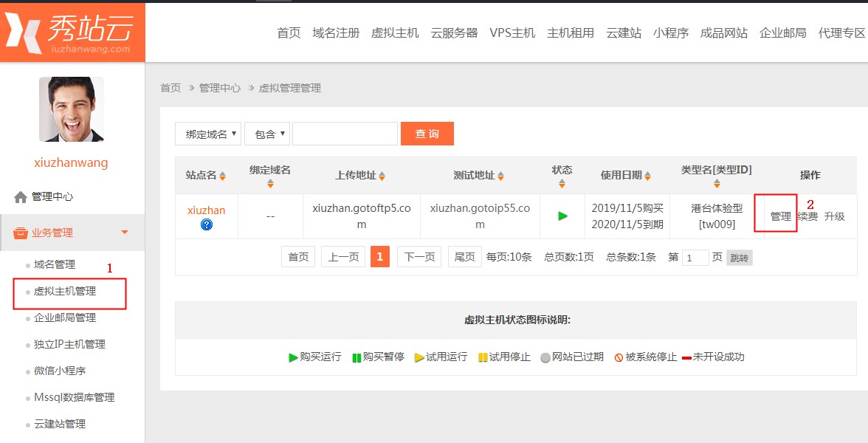Screen dimensions: 868x443
Task: Open 虚拟主机 in top navigation
Action: [395, 32]
